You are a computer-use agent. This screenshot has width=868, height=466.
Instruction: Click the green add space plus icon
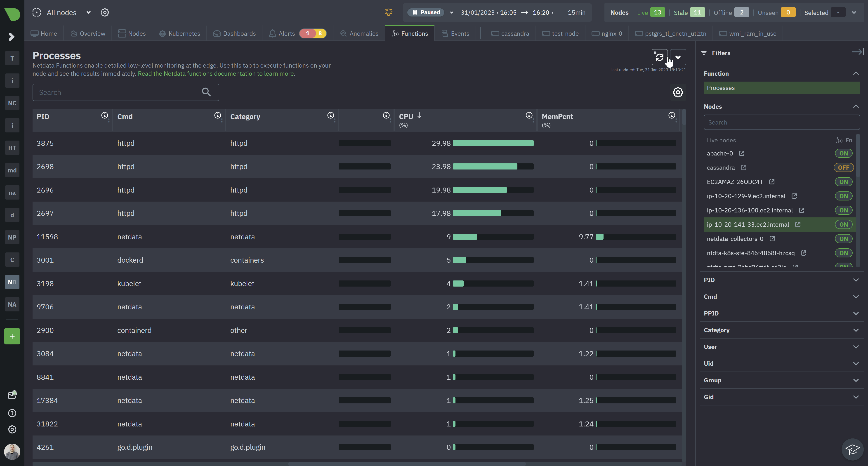click(x=12, y=336)
